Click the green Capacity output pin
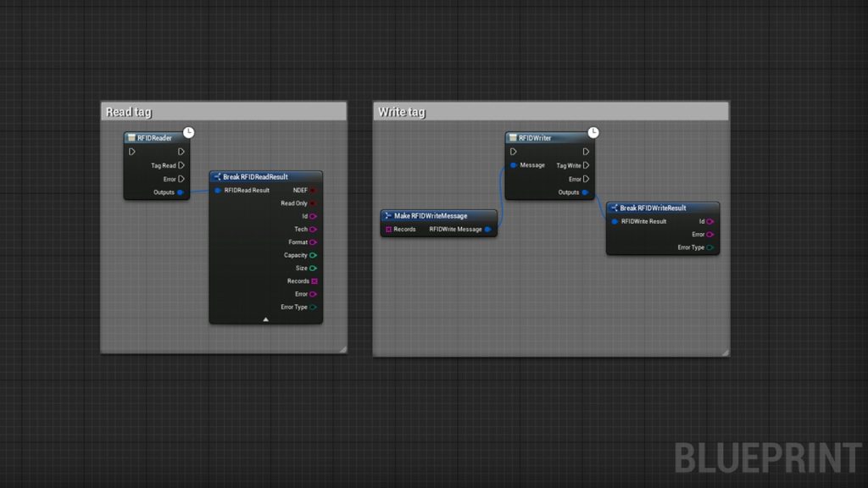Screen dimensions: 868x488 pyautogui.click(x=313, y=255)
